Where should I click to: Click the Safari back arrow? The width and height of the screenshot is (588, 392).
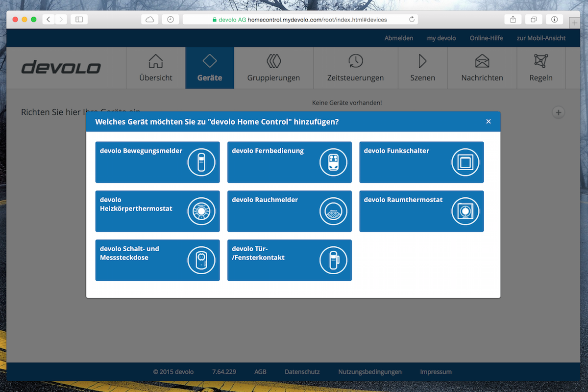[49, 19]
